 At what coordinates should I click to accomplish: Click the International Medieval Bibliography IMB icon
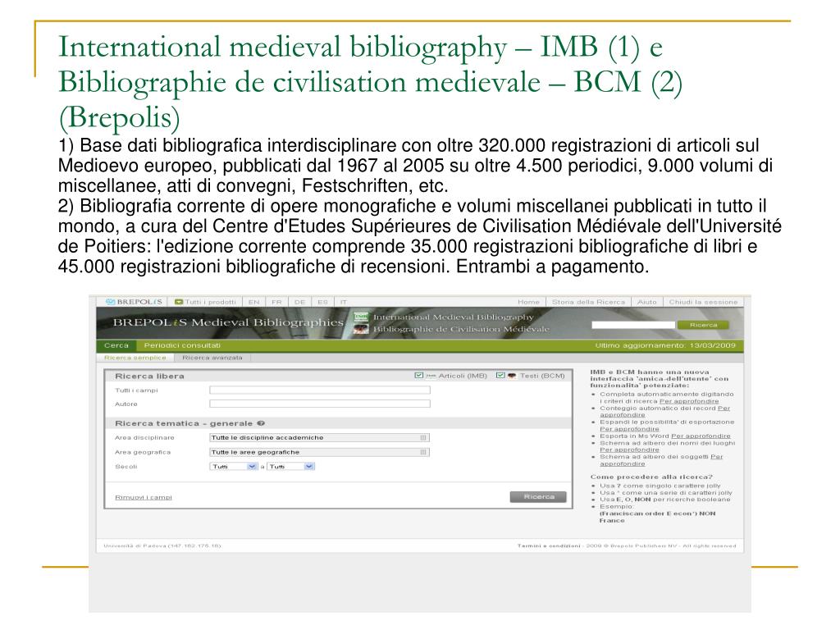[361, 317]
